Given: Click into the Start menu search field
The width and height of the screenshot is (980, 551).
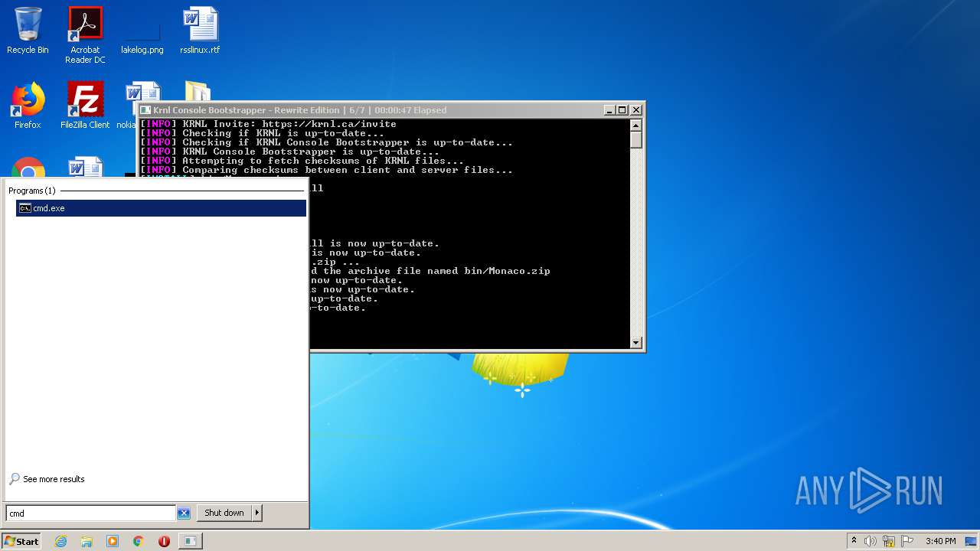Looking at the screenshot, I should (x=90, y=514).
